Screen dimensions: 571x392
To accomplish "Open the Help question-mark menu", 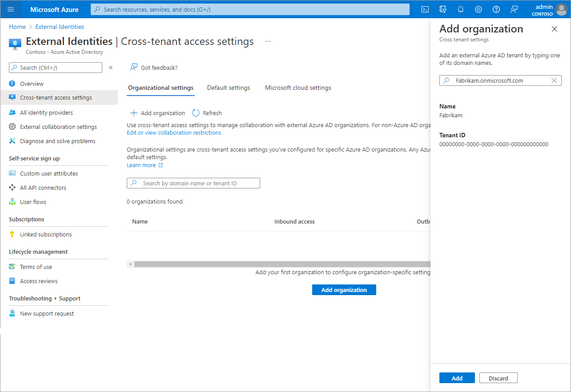I will coord(496,9).
